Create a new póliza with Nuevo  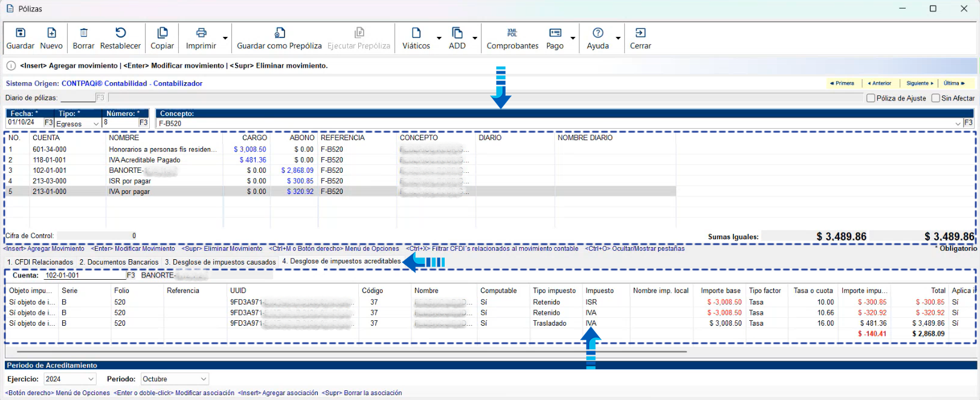point(51,33)
